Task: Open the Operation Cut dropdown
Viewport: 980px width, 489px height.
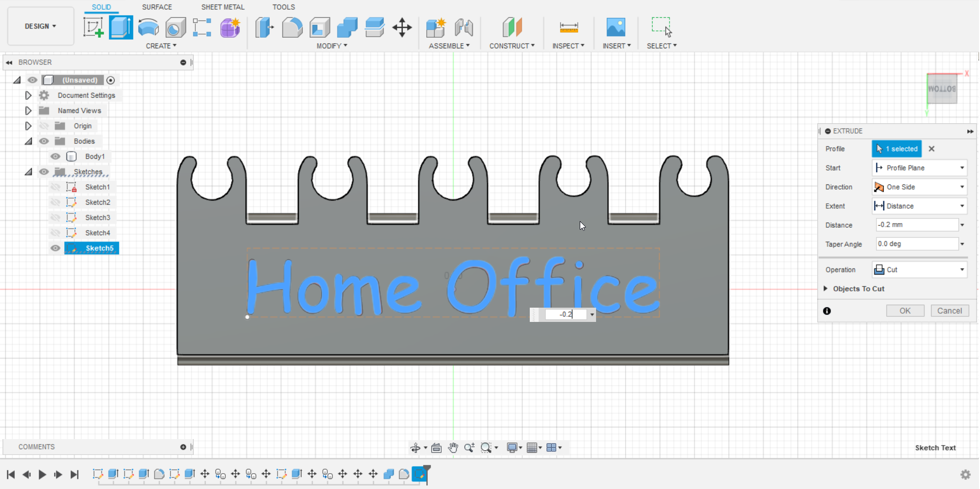Action: 920,270
